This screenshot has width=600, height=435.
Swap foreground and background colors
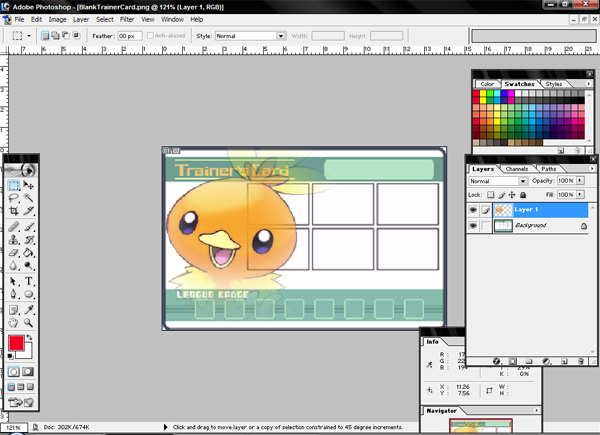pos(29,338)
